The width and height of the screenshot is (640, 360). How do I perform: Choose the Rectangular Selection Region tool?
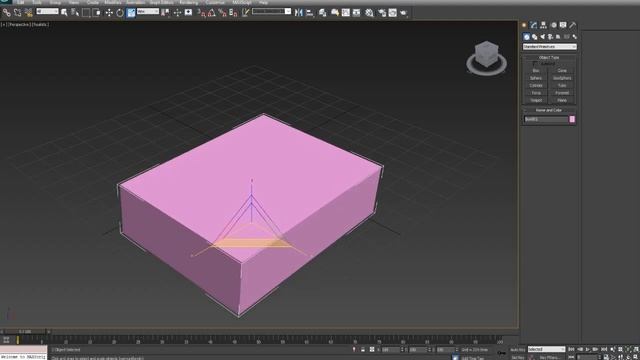coord(86,13)
